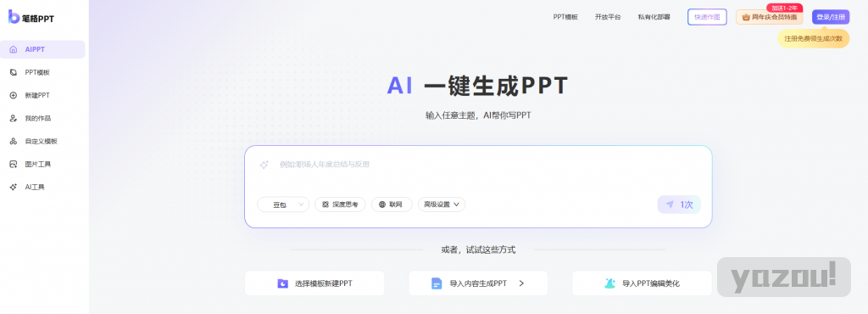Click the sidebar PPT模板 icon
The height and width of the screenshot is (314, 868).
pos(14,72)
